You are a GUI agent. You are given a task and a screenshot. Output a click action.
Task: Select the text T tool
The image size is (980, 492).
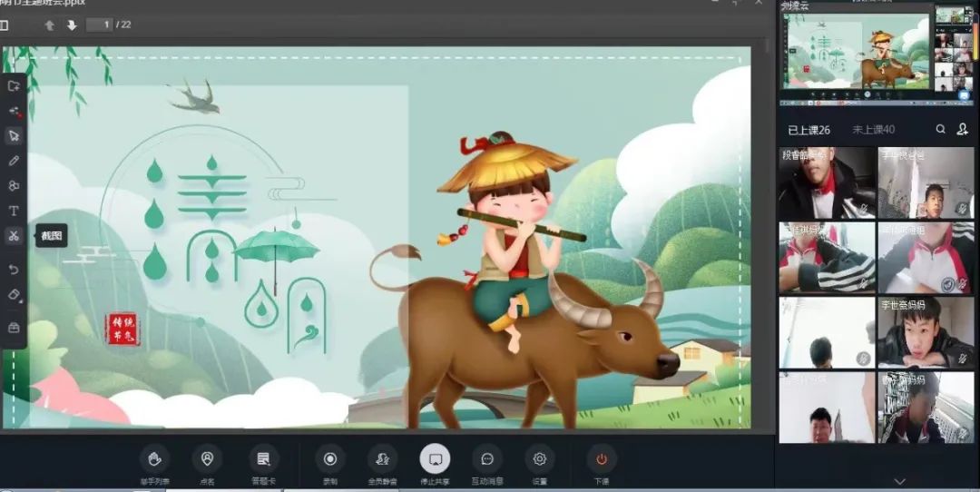[x=14, y=211]
